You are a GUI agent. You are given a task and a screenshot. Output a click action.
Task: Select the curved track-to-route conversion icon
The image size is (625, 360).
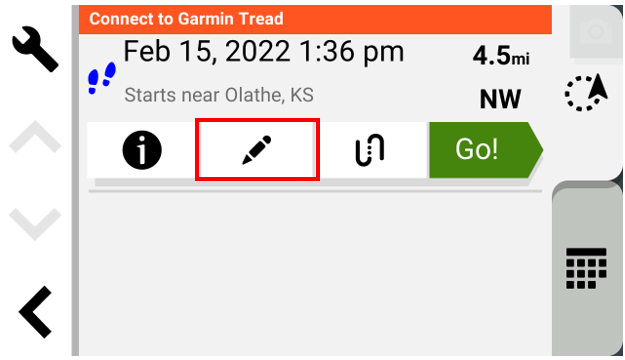(369, 150)
